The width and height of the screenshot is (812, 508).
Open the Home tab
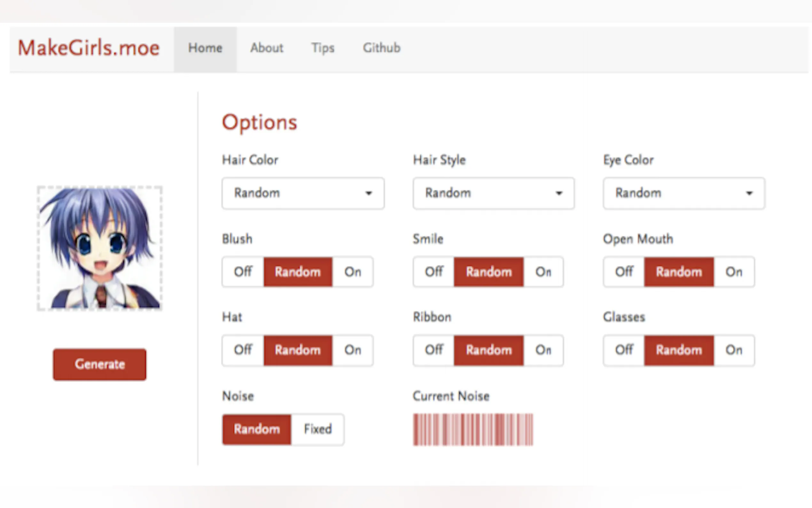[205, 48]
